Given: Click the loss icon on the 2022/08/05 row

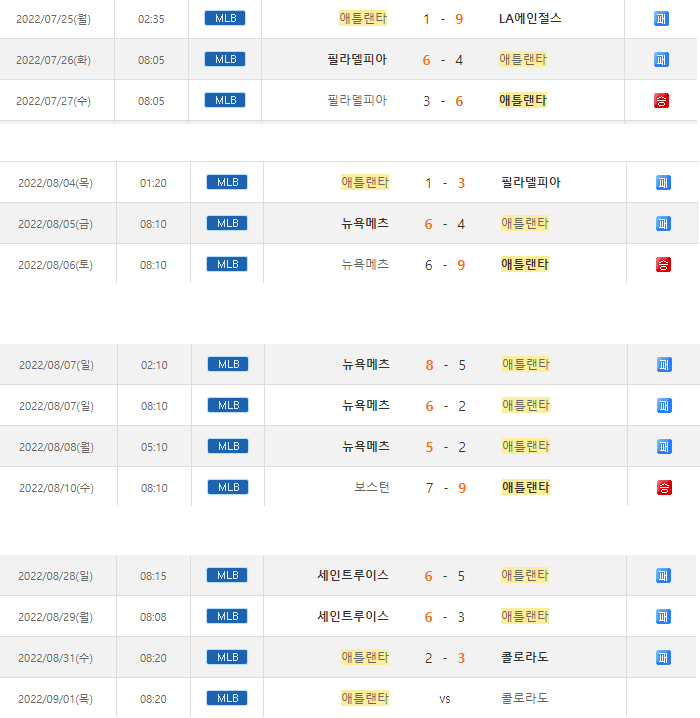Looking at the screenshot, I should pyautogui.click(x=663, y=223).
